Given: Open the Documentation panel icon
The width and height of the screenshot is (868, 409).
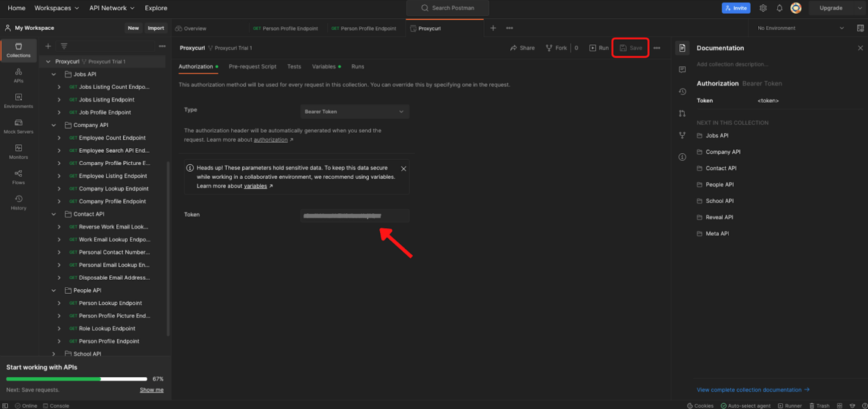Looking at the screenshot, I should pyautogui.click(x=682, y=48).
